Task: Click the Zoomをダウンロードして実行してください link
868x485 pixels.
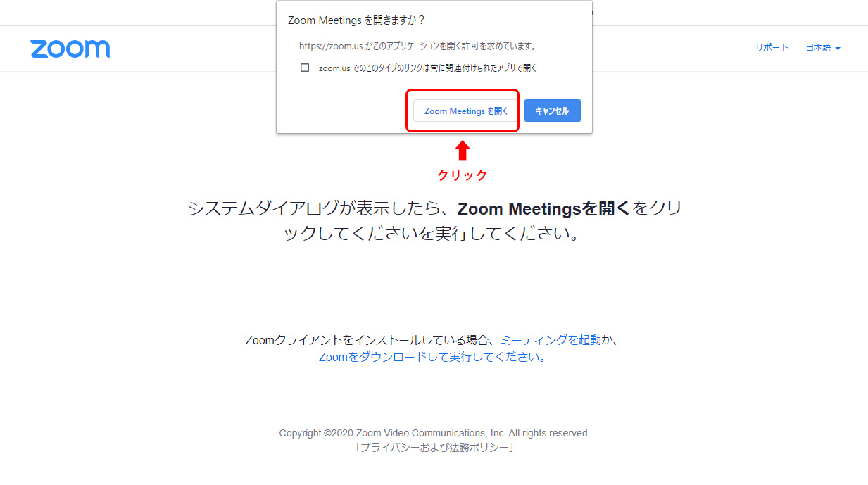Action: tap(433, 357)
